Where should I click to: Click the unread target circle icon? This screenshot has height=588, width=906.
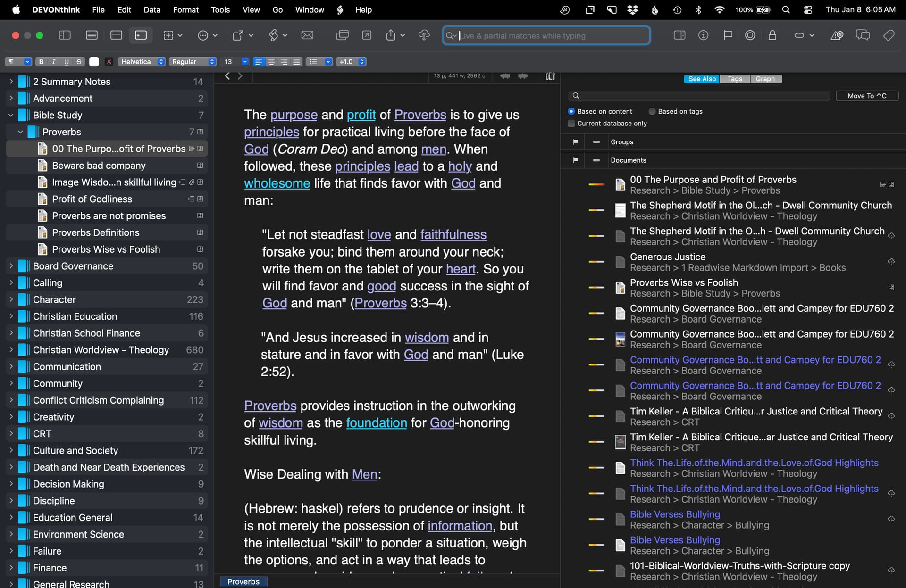tap(750, 35)
